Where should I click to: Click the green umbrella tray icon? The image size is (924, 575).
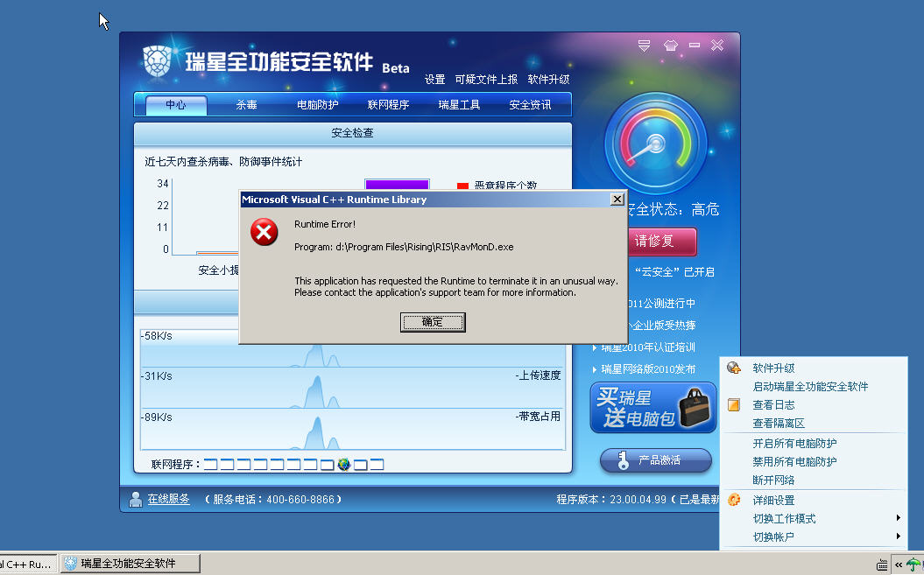pos(914,564)
